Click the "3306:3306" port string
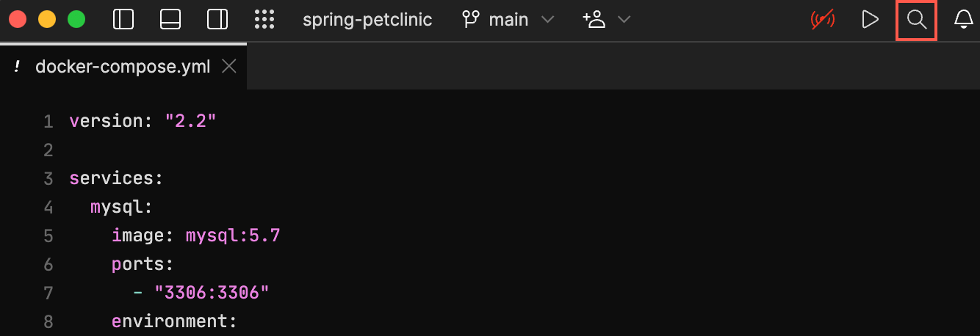This screenshot has width=980, height=336. (212, 293)
